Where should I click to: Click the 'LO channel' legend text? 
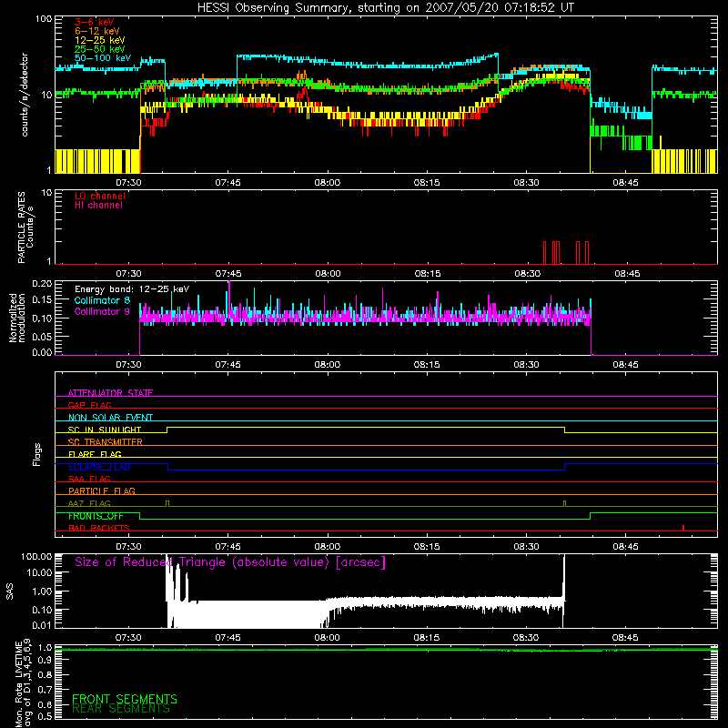100,196
